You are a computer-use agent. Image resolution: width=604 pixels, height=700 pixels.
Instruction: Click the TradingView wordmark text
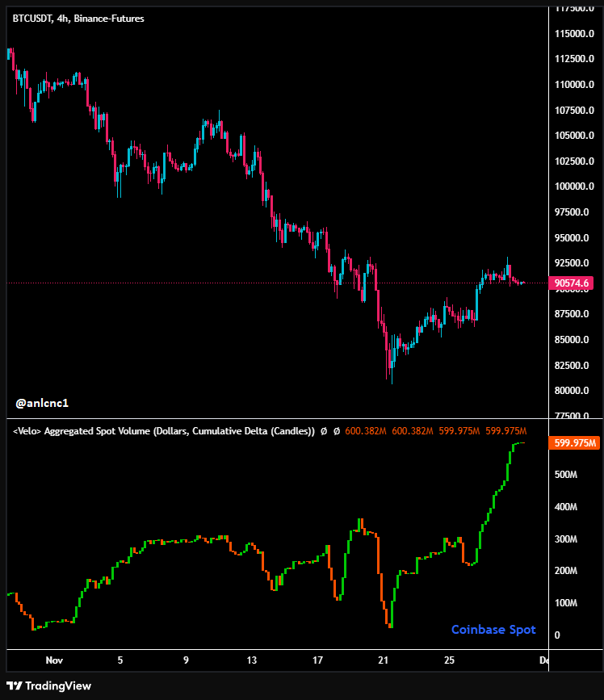pyautogui.click(x=58, y=686)
